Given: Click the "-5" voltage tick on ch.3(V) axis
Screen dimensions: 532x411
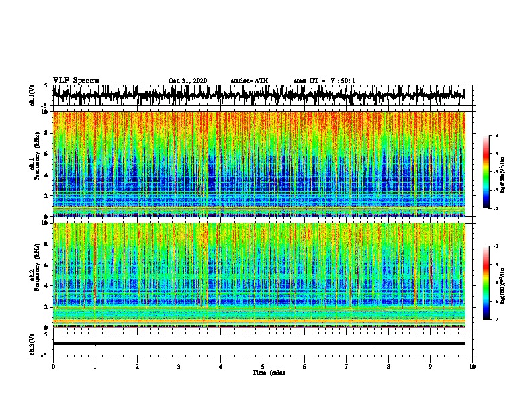Looking at the screenshot, I should [x=46, y=355].
